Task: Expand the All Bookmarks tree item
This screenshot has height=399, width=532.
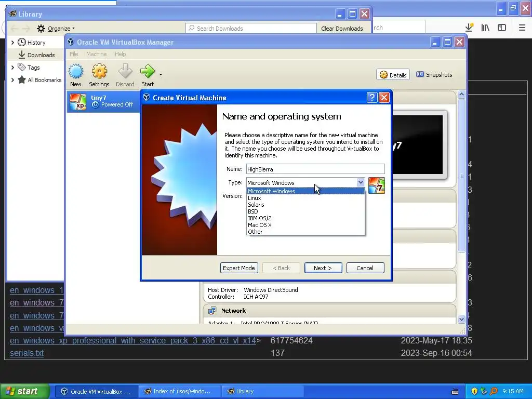Action: coord(13,80)
